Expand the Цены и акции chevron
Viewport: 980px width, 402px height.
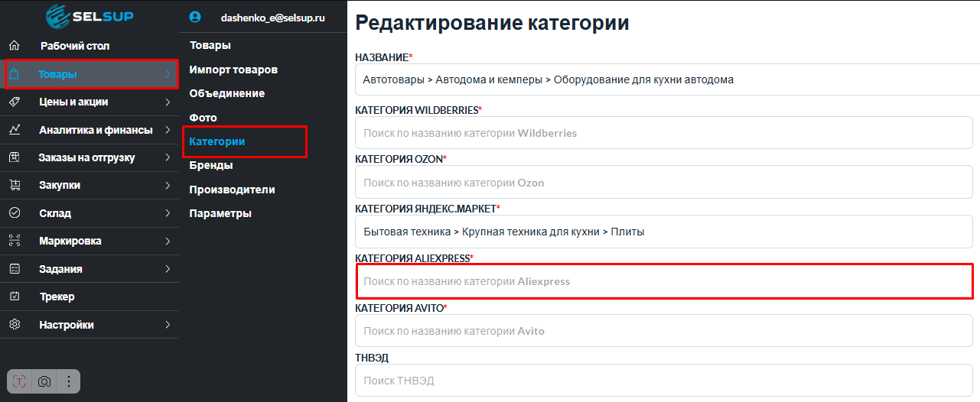click(168, 102)
